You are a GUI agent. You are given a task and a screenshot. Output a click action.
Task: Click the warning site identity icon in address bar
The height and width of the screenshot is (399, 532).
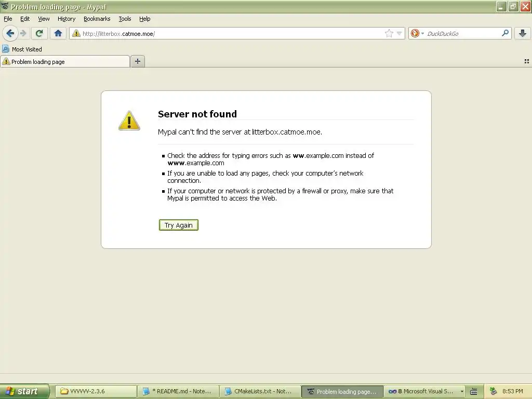click(x=76, y=33)
